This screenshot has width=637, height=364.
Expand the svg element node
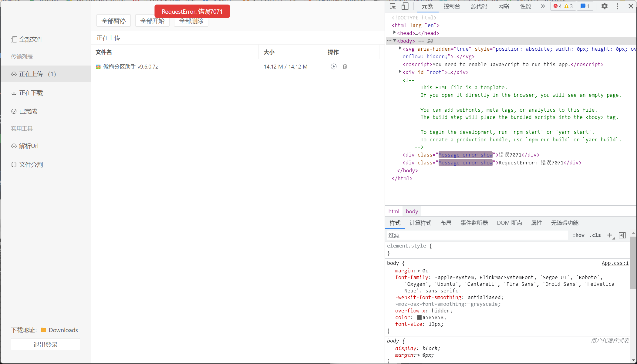coord(400,49)
